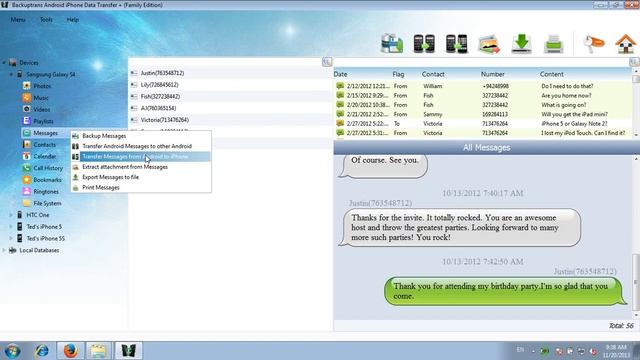Select row 'I lost my iPod Touch'

(x=483, y=133)
